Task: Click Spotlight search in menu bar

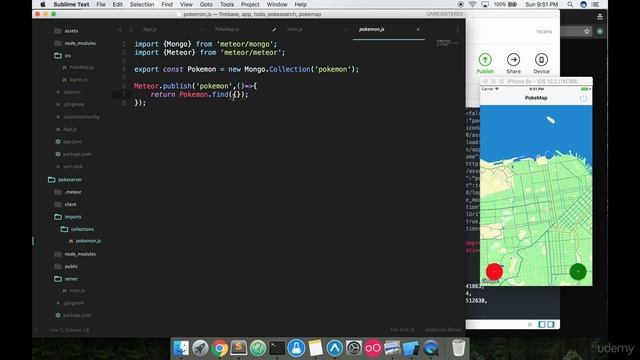Action: pyautogui.click(x=570, y=4)
